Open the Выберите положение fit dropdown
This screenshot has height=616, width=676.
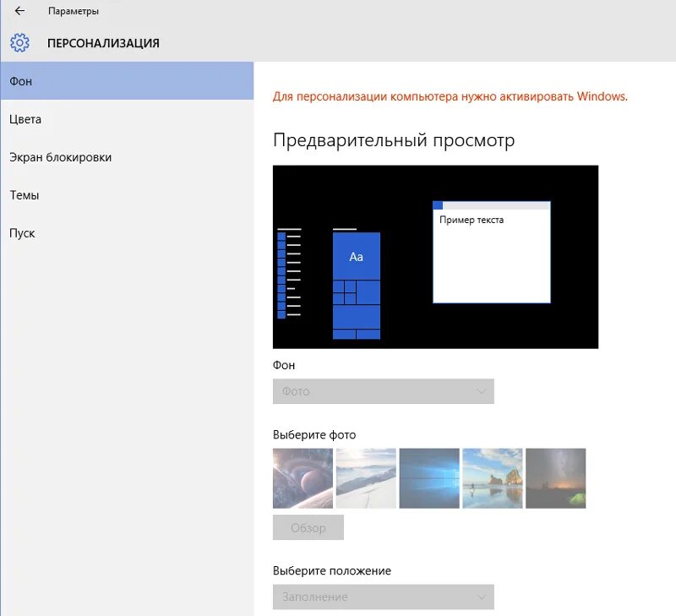click(x=383, y=597)
